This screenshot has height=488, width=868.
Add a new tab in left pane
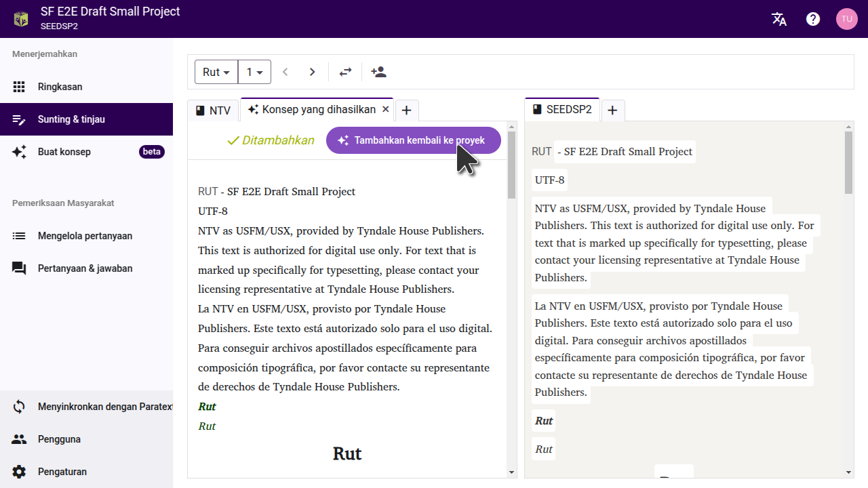[x=407, y=110]
